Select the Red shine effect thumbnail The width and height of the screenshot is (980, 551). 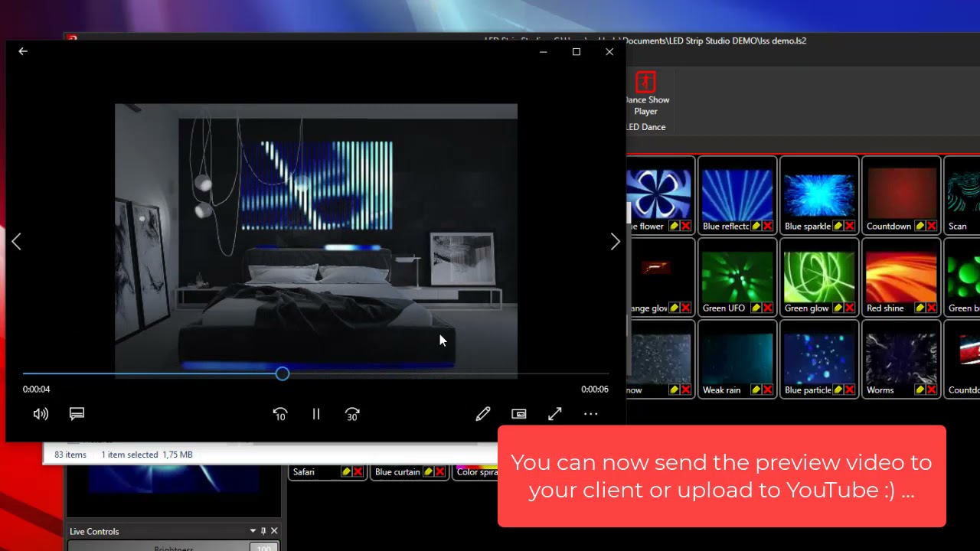(x=901, y=276)
